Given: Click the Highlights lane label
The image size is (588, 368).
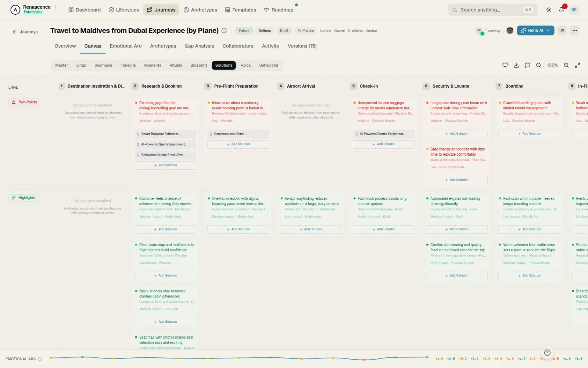Looking at the screenshot, I should [23, 198].
